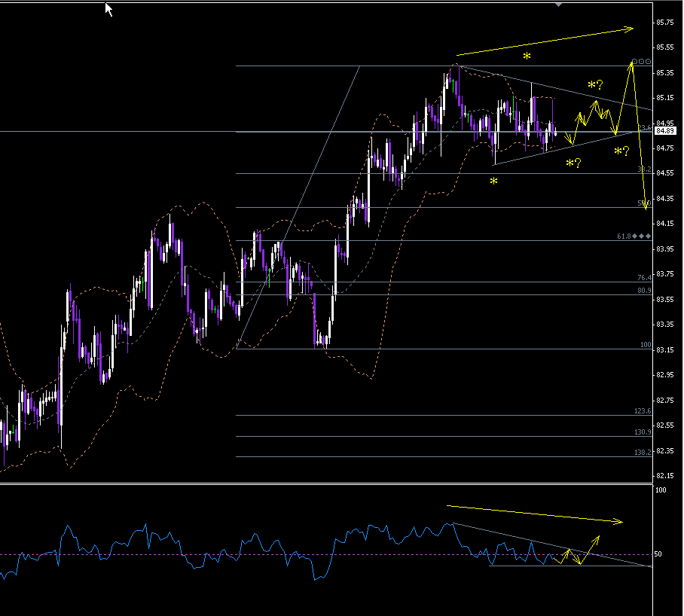
Task: Click the 123.6 Fibonacci extension label
Action: pyautogui.click(x=642, y=411)
